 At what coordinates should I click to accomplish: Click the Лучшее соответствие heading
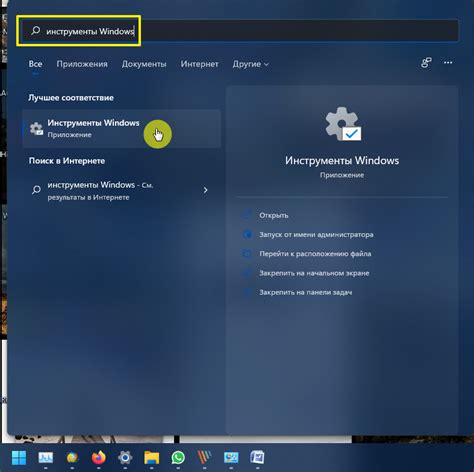[x=71, y=98]
